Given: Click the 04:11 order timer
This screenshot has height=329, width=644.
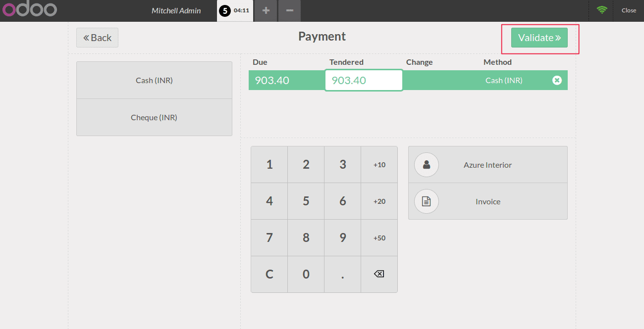Looking at the screenshot, I should point(241,10).
